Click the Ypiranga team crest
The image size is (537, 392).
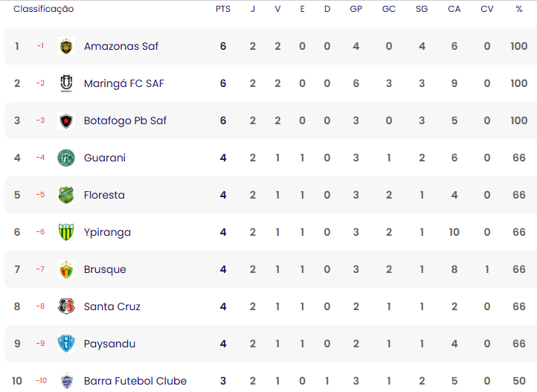[66, 232]
